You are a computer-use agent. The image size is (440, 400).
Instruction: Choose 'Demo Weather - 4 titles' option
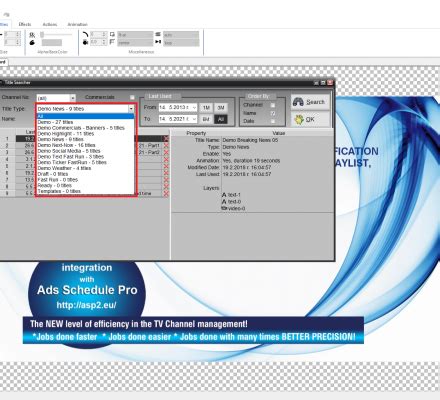[x=85, y=168]
